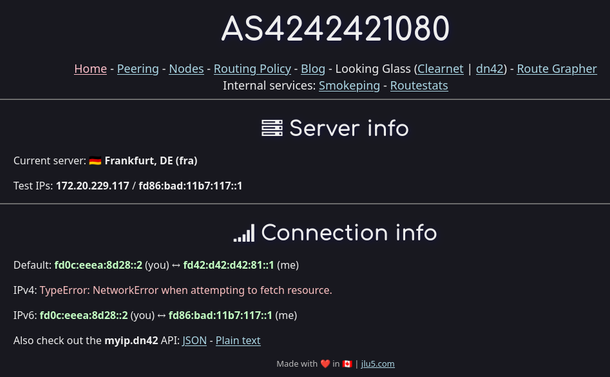Viewport: 610px width, 377px height.
Task: Open the dn42 looking glass link
Action: [490, 69]
